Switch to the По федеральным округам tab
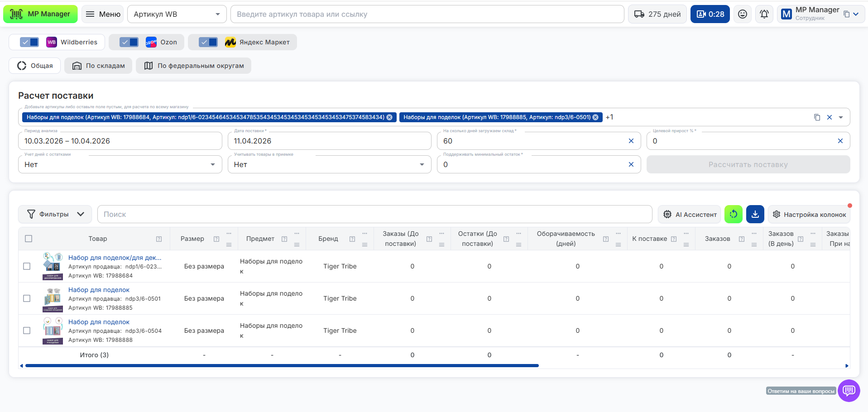Viewport: 868px width, 412px height. pos(193,66)
